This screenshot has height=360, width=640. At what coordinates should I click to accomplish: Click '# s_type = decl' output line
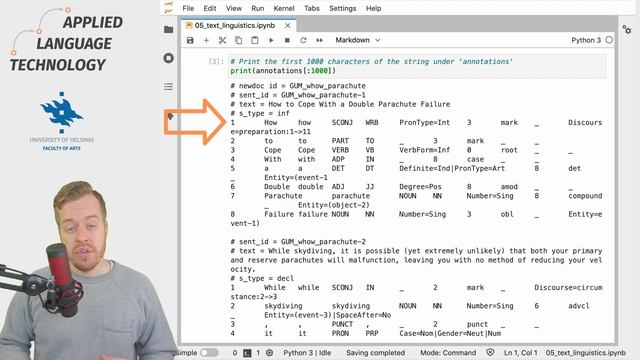point(262,278)
